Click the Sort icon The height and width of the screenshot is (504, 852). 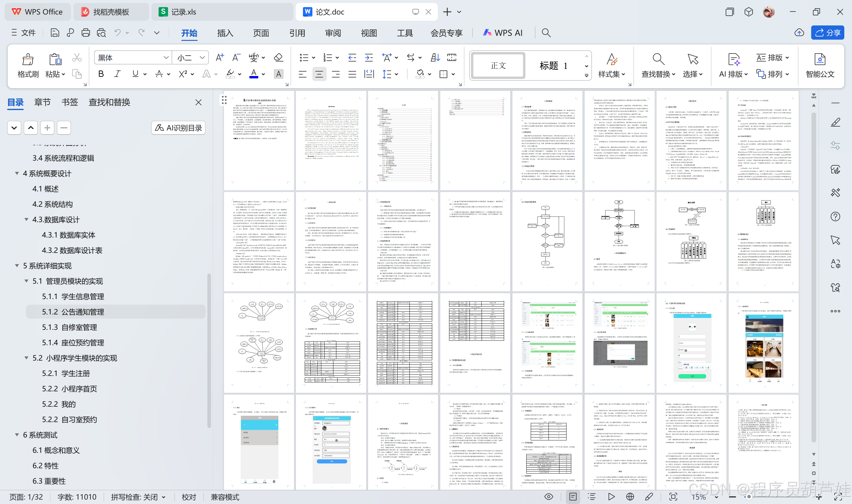coord(435,57)
